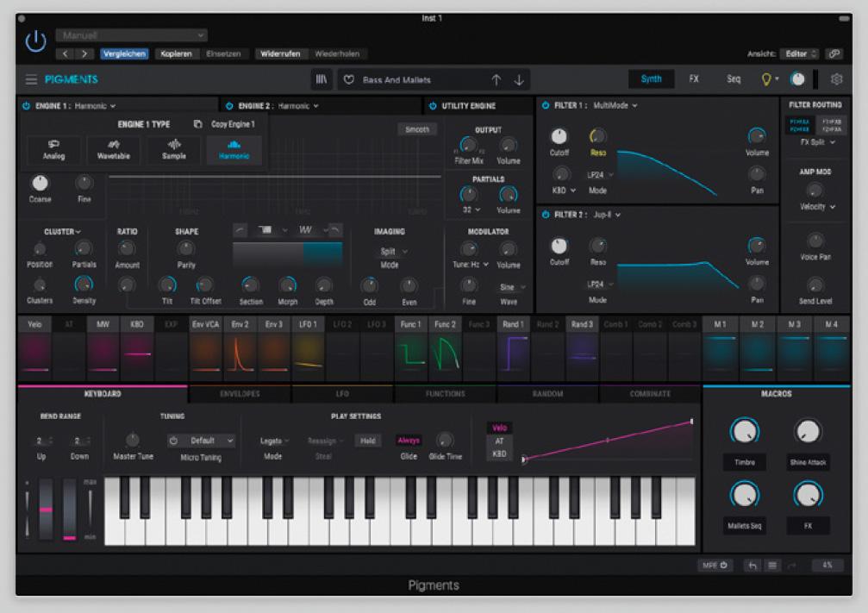Viewport: 868px width, 613px height.
Task: Select Analog engine type
Action: [53, 150]
